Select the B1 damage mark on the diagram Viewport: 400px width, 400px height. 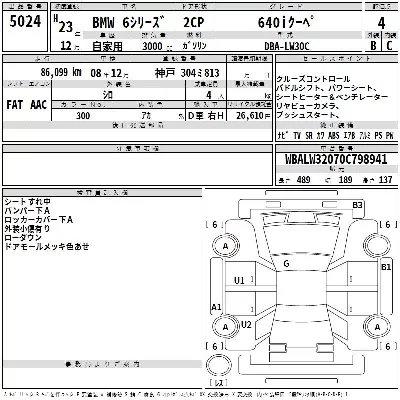tap(386, 267)
